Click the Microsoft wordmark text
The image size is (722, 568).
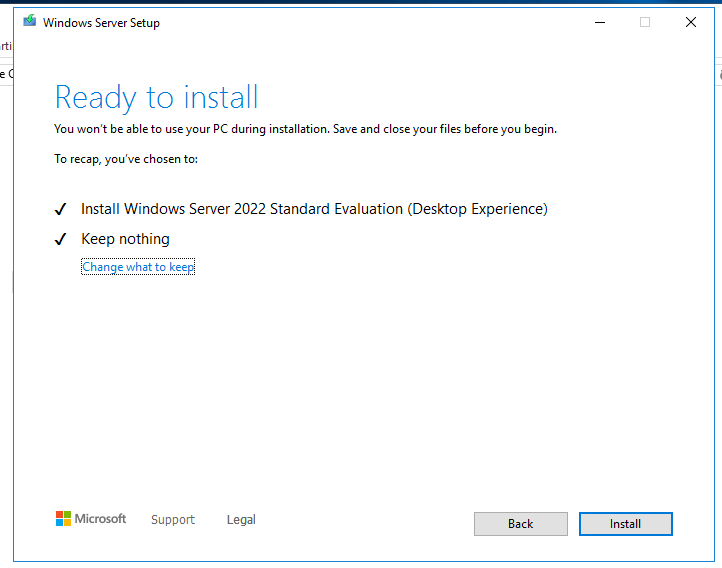pyautogui.click(x=100, y=519)
